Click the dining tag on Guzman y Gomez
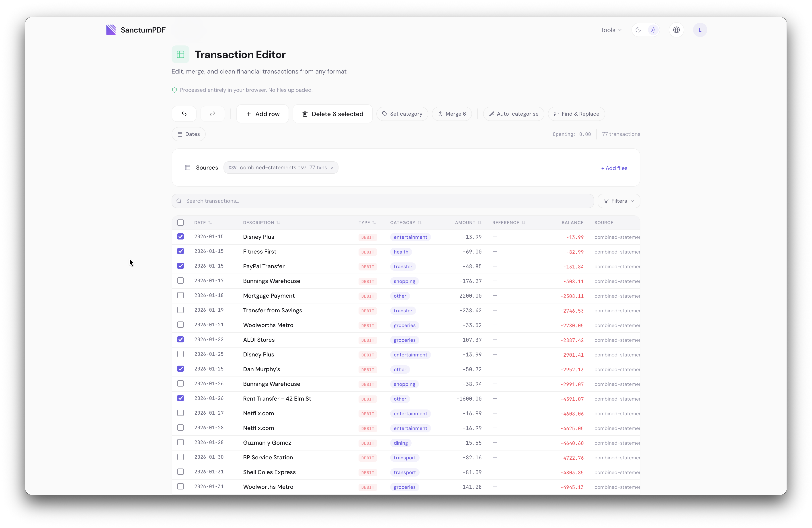The height and width of the screenshot is (528, 812). click(401, 443)
